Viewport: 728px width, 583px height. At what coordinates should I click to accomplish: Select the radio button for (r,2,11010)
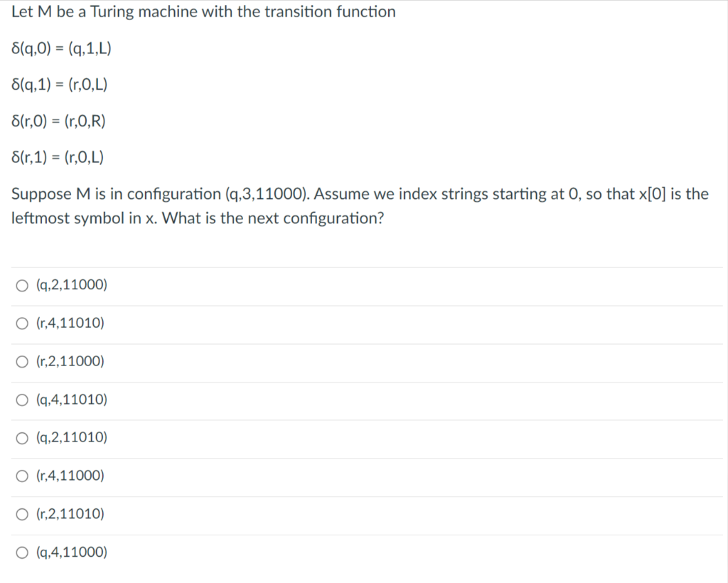point(22,514)
